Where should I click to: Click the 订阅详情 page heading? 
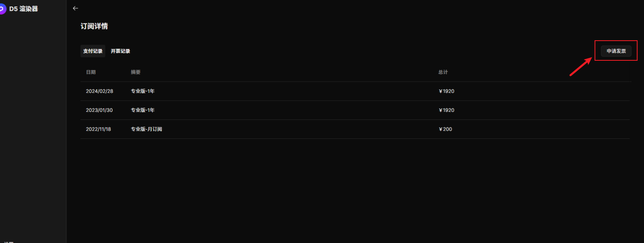point(94,26)
